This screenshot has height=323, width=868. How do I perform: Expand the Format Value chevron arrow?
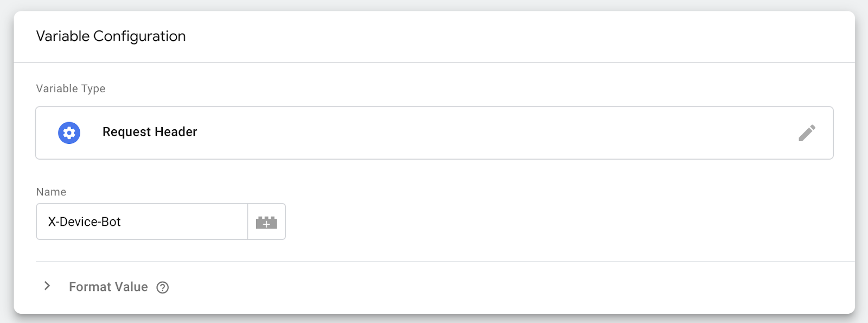pyautogui.click(x=47, y=286)
